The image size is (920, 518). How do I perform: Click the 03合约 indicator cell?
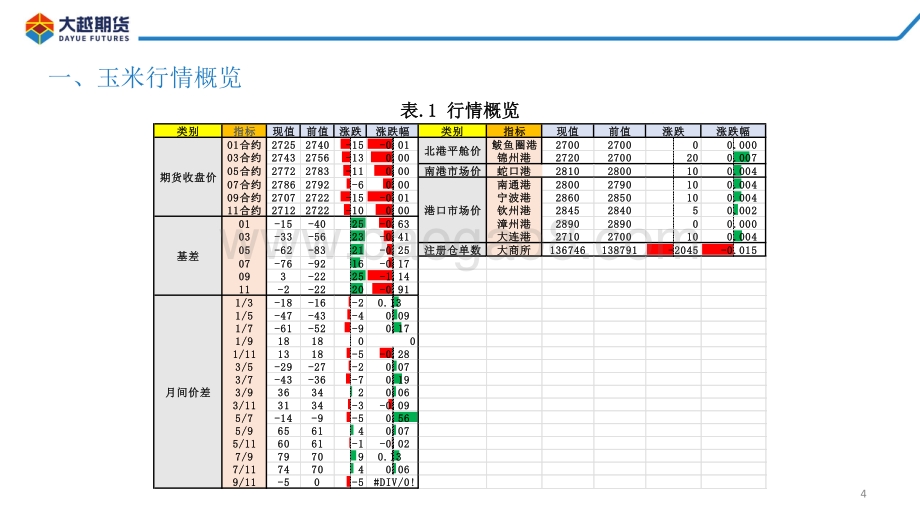coord(244,158)
